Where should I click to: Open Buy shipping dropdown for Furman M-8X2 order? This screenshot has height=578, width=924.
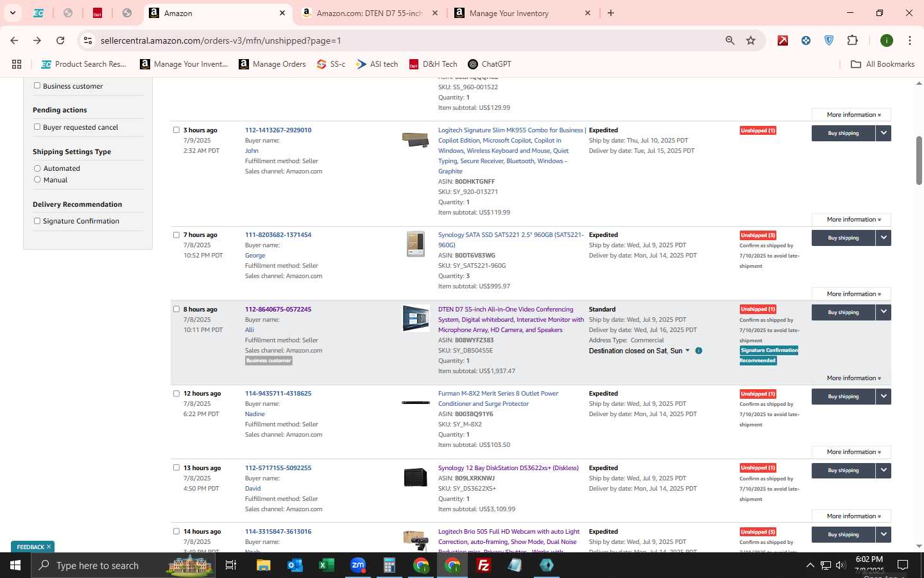click(884, 396)
